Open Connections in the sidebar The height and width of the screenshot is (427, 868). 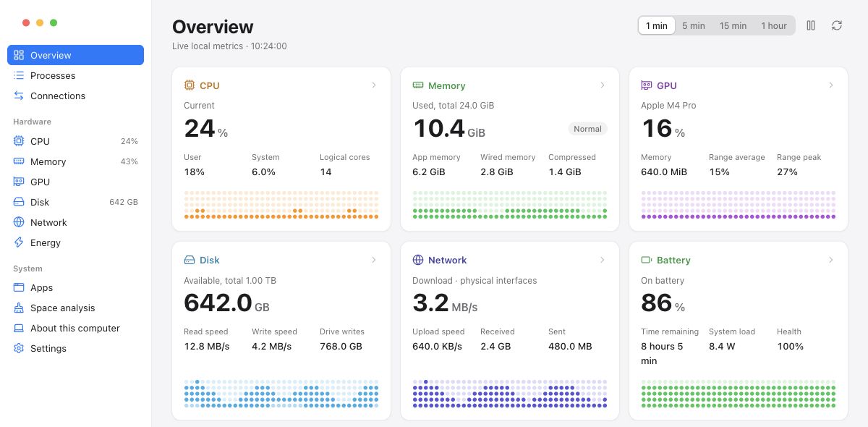coord(75,96)
